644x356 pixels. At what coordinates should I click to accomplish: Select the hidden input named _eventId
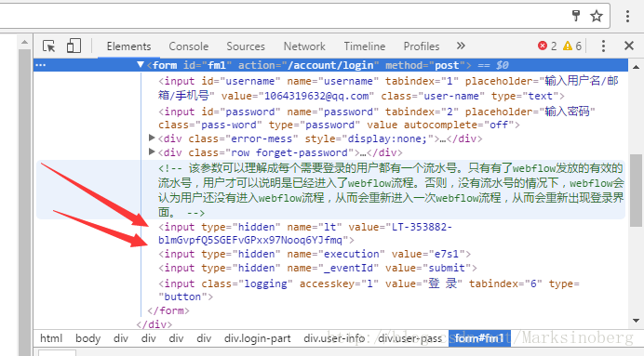(317, 268)
